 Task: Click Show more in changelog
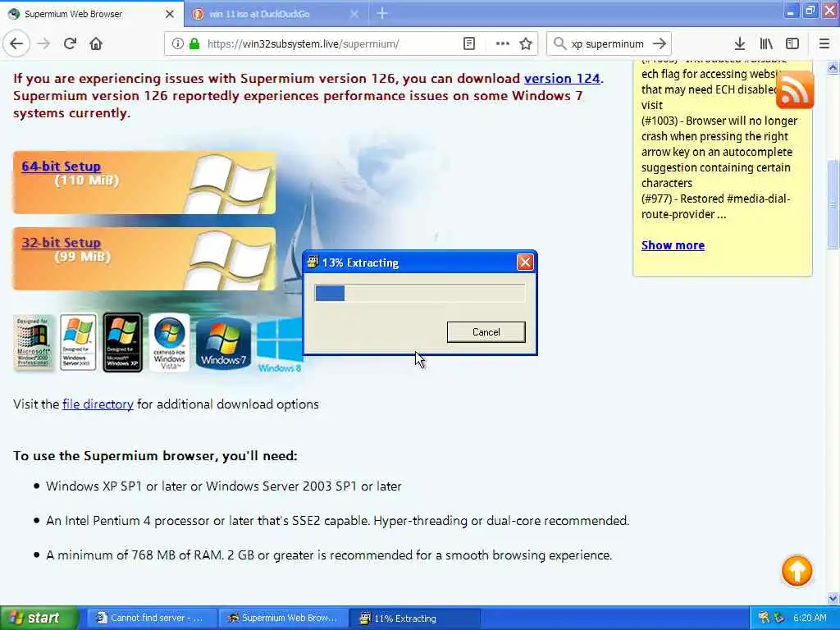(x=673, y=245)
